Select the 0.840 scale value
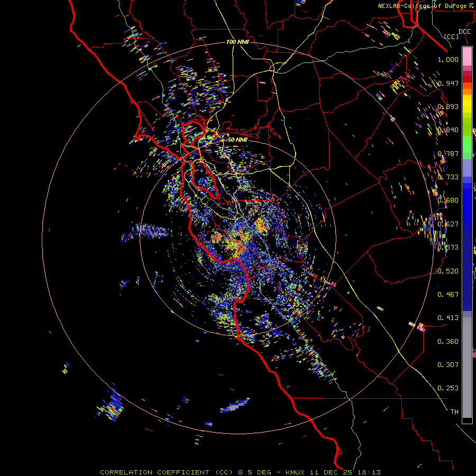The height and width of the screenshot is (476, 476). pos(448,130)
